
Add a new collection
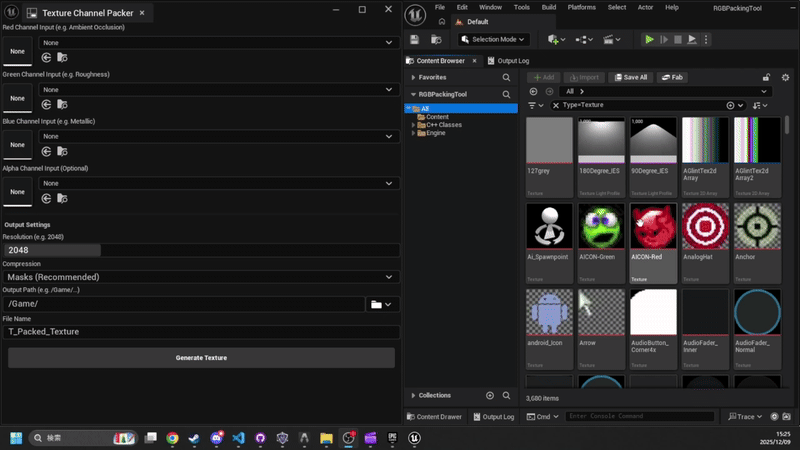(490, 395)
